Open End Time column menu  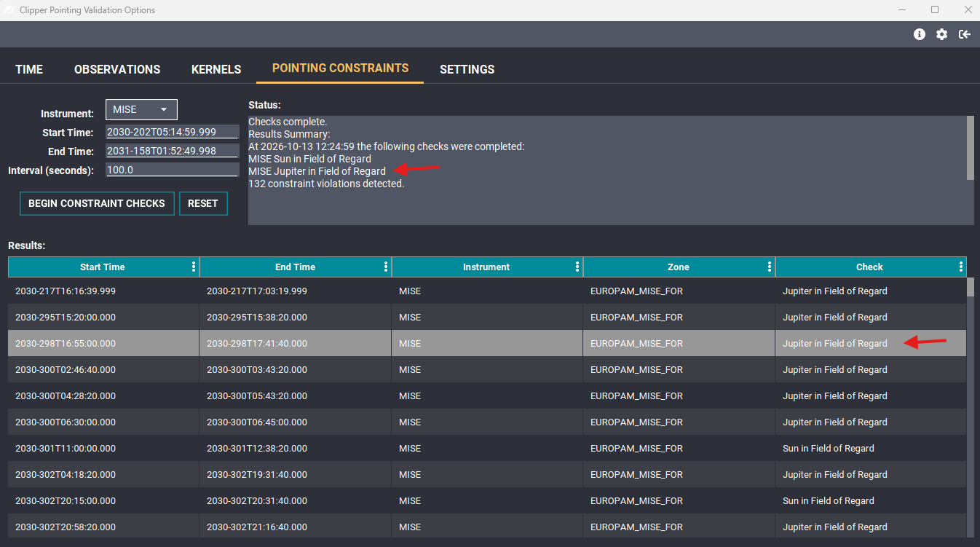[x=386, y=267]
